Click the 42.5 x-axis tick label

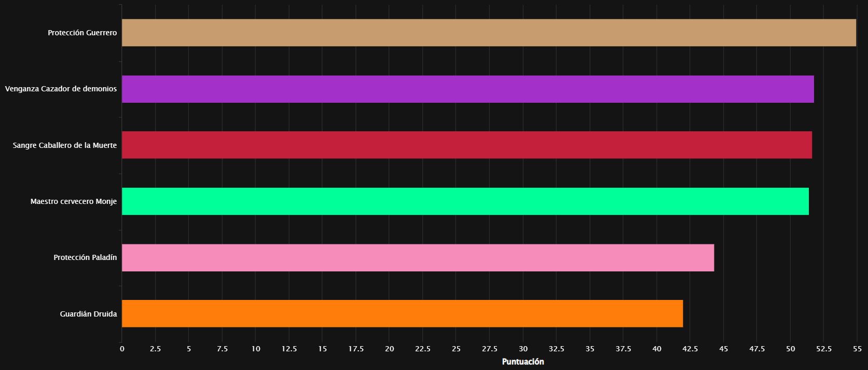690,349
